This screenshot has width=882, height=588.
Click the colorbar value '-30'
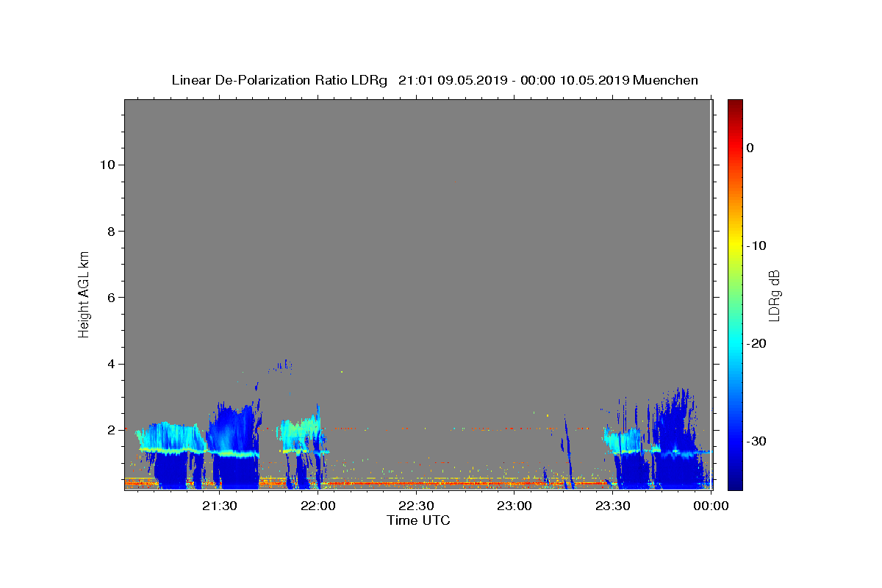(756, 441)
